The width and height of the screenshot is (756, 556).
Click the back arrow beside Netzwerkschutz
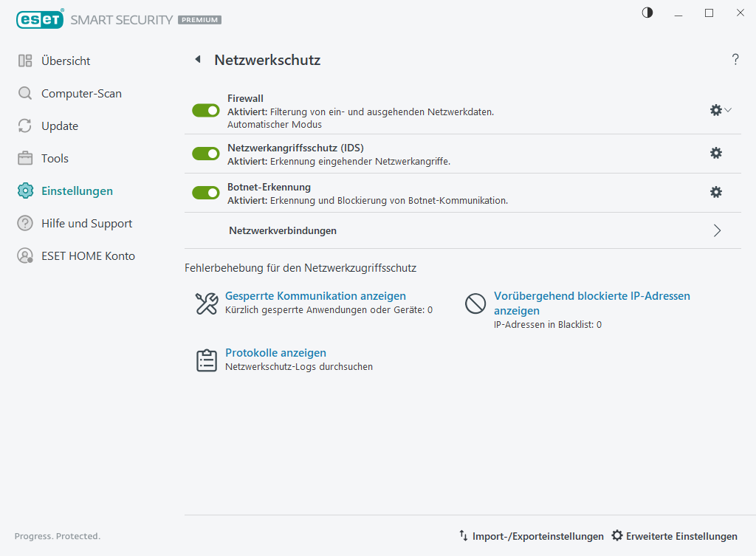[197, 60]
